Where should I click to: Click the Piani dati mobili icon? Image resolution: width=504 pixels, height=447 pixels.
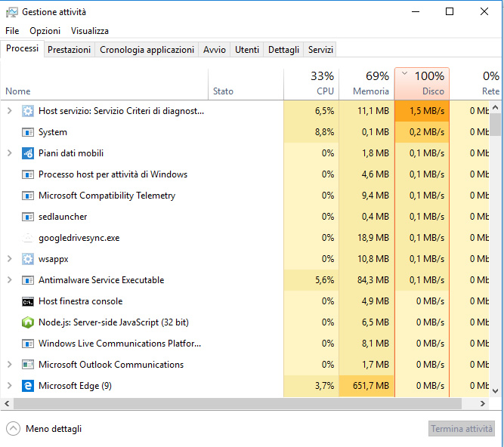(x=28, y=153)
